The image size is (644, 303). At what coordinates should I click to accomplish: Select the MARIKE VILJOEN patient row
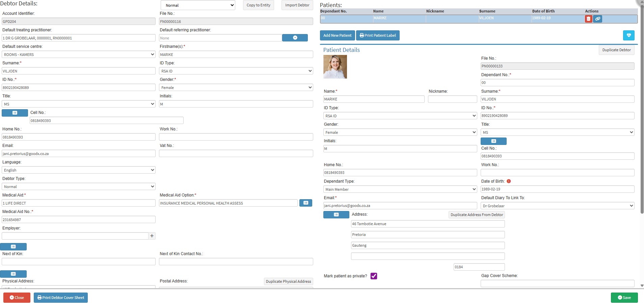tap(439, 19)
